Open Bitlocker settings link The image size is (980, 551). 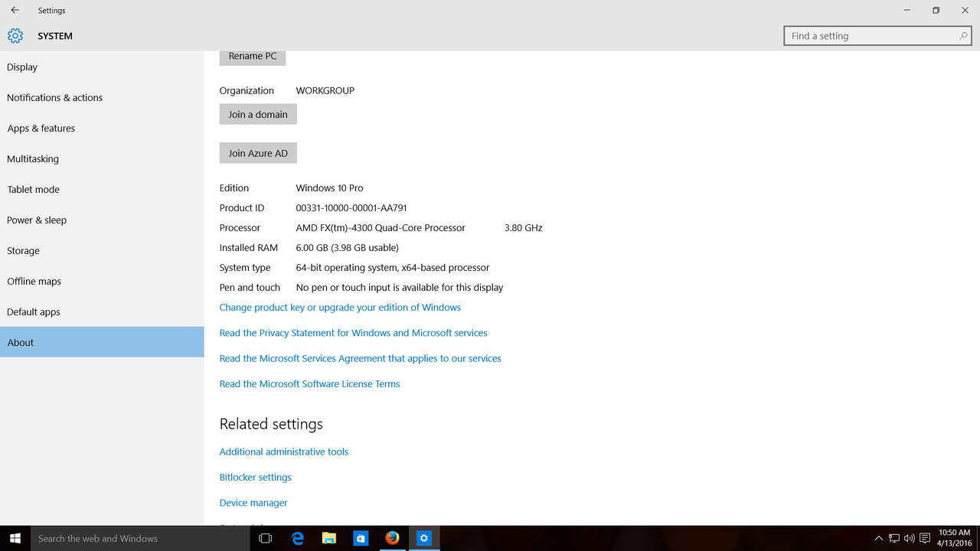tap(256, 477)
